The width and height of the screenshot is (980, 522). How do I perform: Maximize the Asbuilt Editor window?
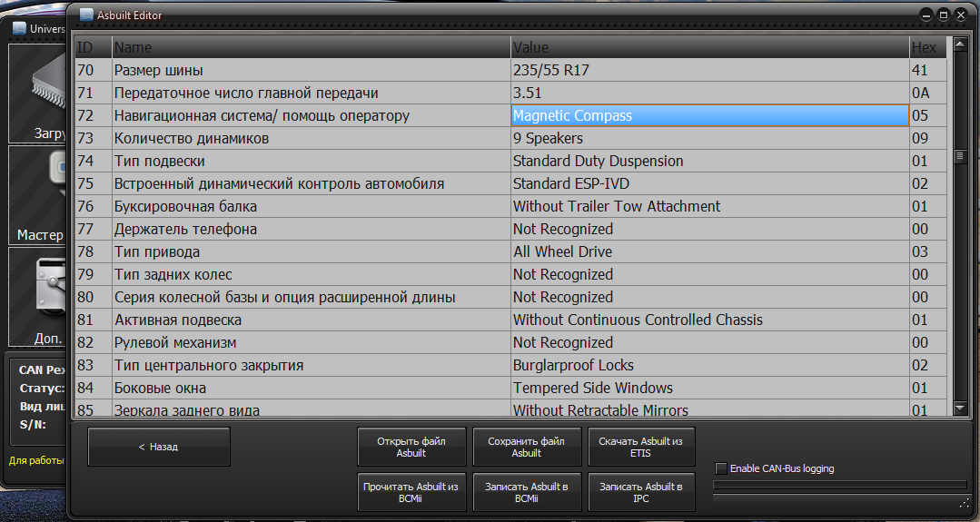944,15
